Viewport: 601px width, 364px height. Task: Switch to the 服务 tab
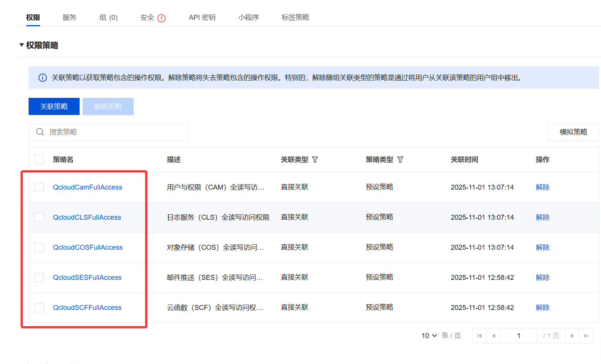[69, 18]
